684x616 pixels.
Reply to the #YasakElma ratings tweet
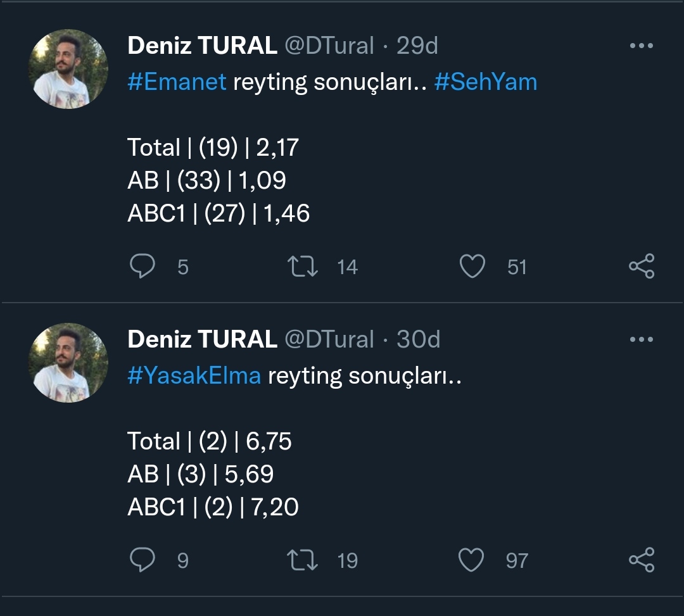(x=142, y=560)
